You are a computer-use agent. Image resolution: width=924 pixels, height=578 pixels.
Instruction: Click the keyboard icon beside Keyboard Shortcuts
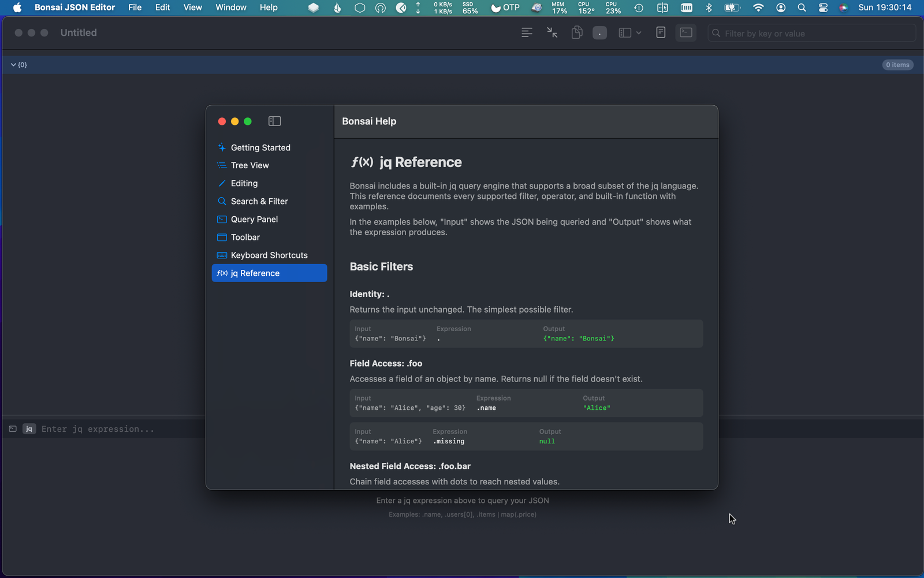222,255
